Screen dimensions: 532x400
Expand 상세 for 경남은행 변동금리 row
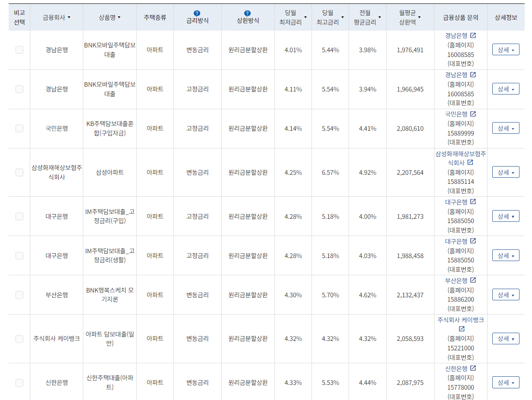(x=506, y=50)
